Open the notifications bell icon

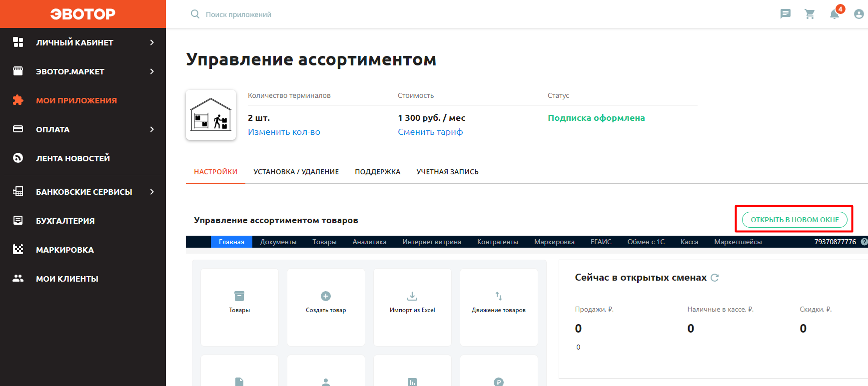tap(835, 14)
